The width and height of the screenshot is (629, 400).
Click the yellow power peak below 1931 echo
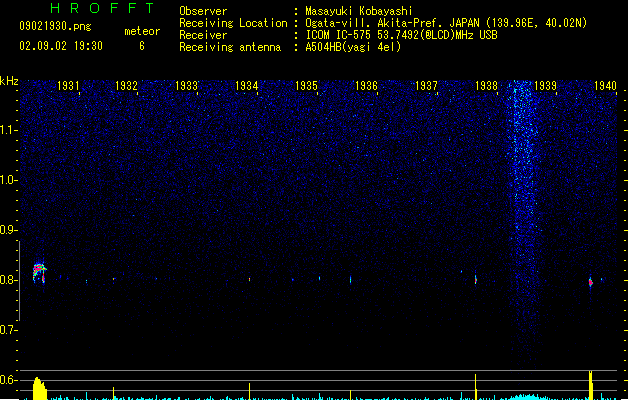[39, 388]
